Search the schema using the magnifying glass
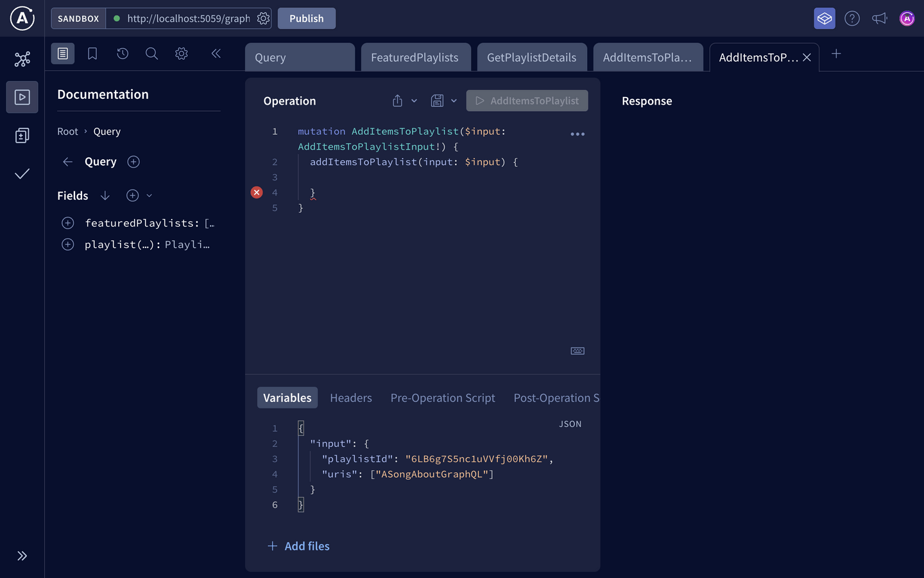This screenshot has height=578, width=924. (151, 54)
